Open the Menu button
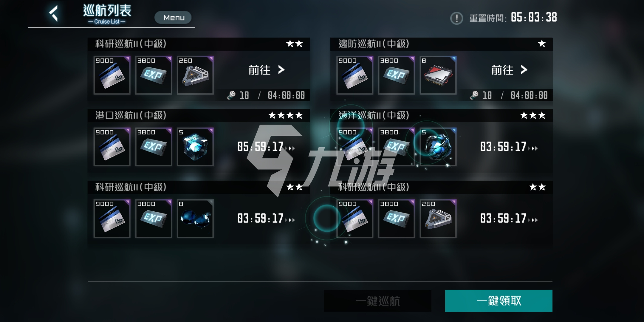This screenshot has width=644, height=322. click(x=173, y=18)
